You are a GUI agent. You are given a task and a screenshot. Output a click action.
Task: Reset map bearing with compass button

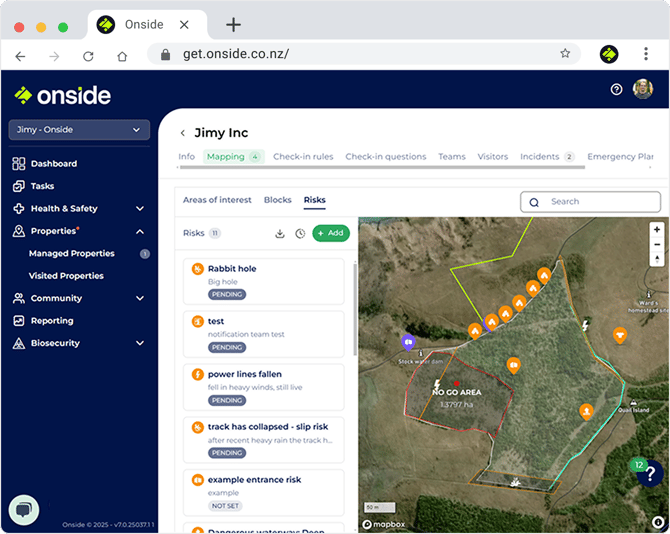coord(657,259)
